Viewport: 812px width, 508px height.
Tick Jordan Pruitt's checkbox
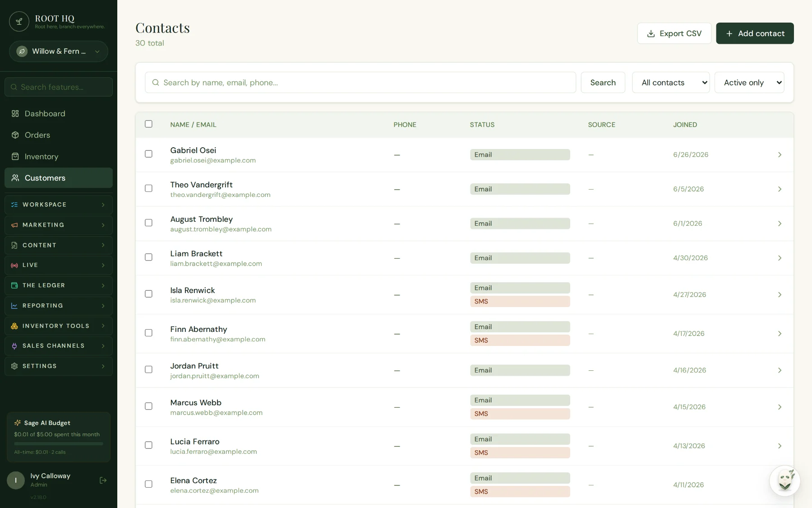tap(148, 369)
